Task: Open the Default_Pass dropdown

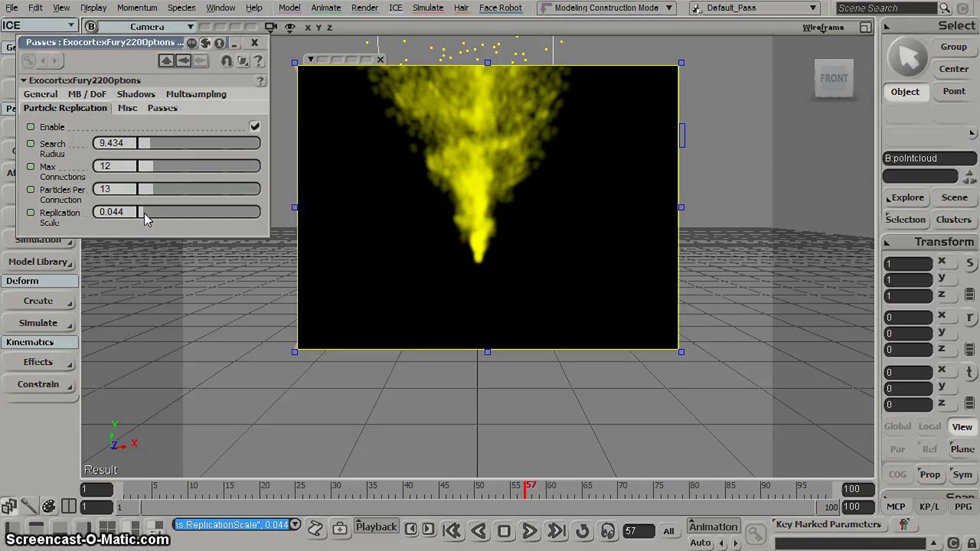Action: [x=754, y=8]
